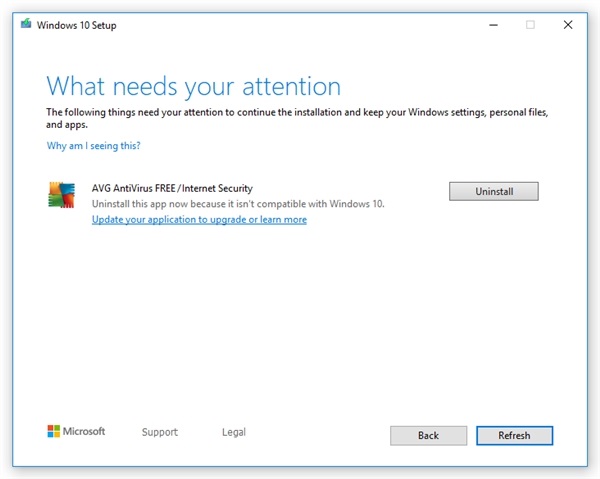Select the AVG AntiVirus FREE/Internet Security title
This screenshot has width=600, height=479.
coord(172,188)
